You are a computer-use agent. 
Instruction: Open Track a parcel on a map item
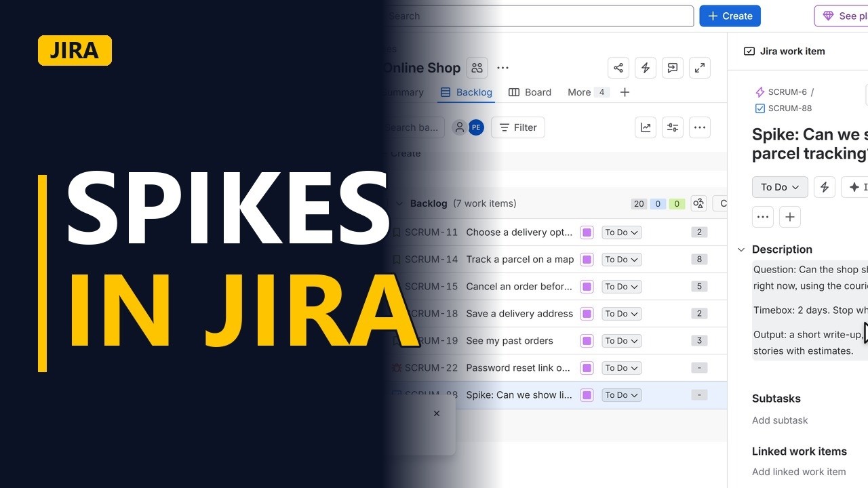click(x=519, y=260)
